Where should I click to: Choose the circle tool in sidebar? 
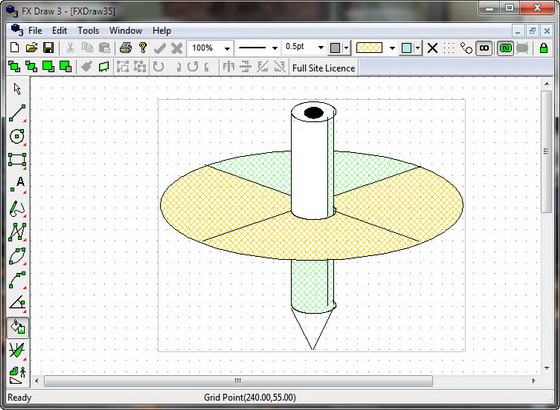point(18,136)
